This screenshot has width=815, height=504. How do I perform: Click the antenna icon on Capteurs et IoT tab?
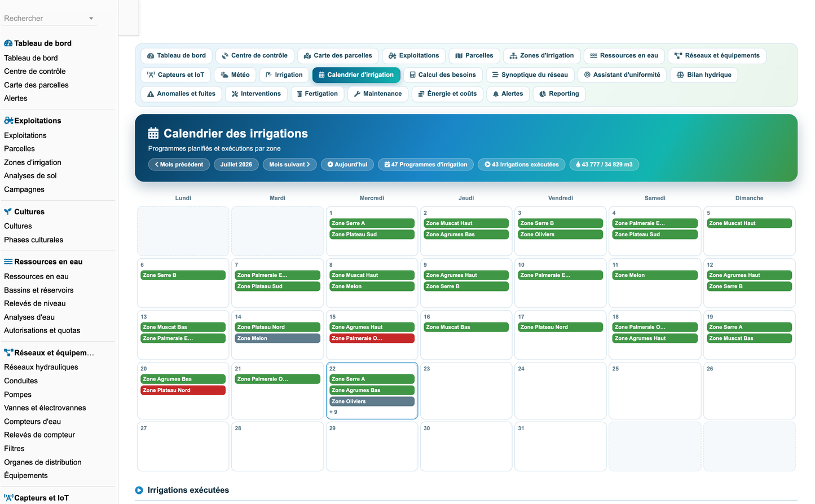coord(151,75)
